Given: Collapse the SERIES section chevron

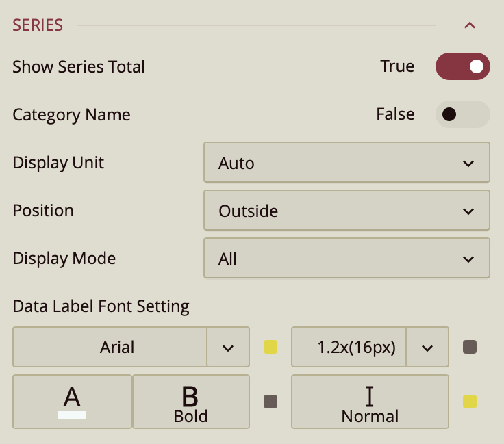Looking at the screenshot, I should pyautogui.click(x=469, y=26).
